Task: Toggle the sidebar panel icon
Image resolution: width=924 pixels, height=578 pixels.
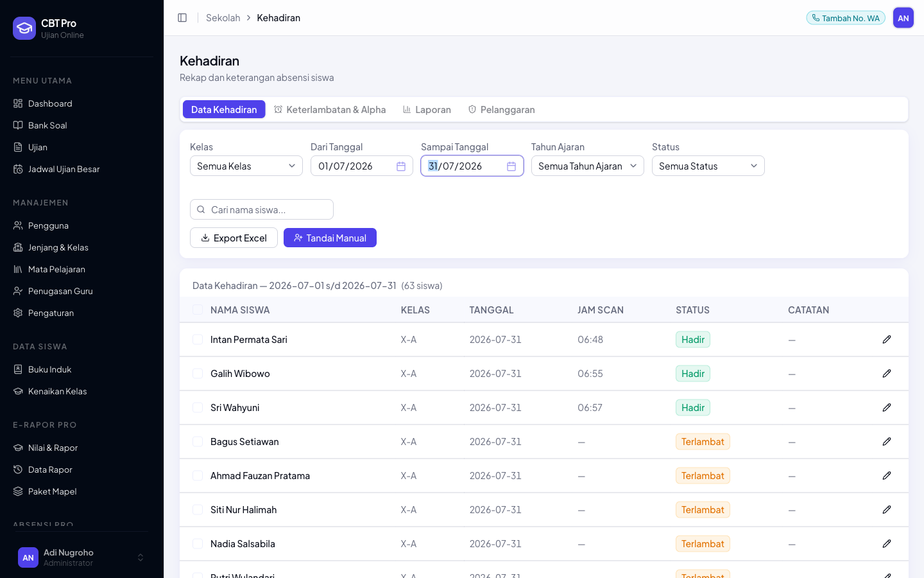Action: click(x=182, y=18)
